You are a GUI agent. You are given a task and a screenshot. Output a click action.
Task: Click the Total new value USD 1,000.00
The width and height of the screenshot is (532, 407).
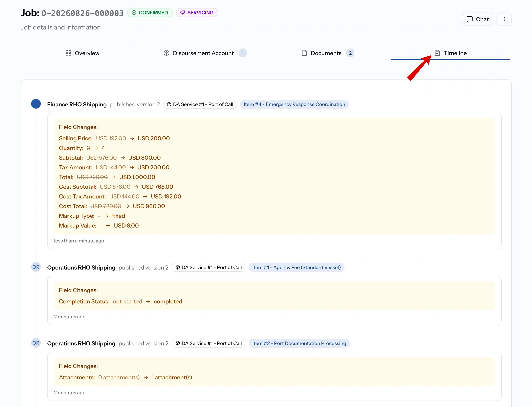point(137,177)
